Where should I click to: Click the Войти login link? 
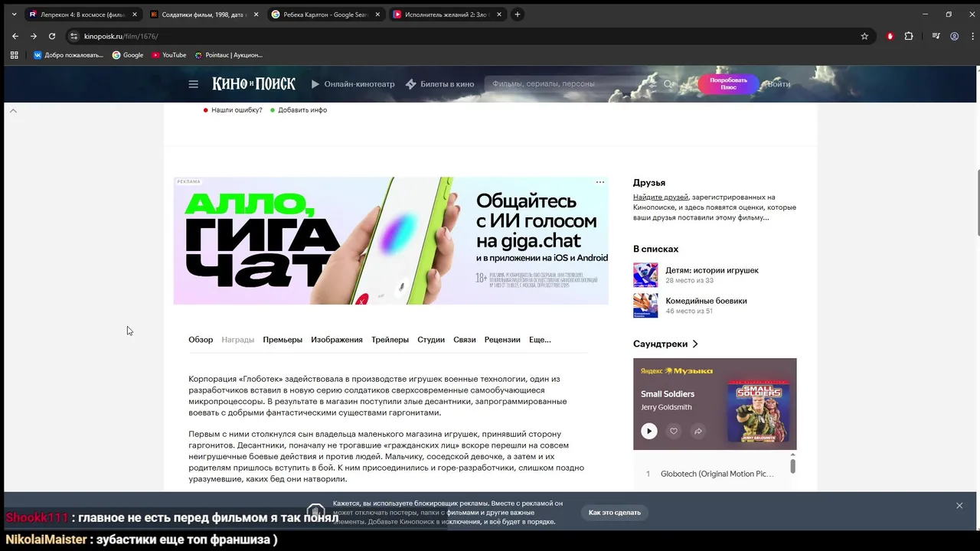pos(779,84)
